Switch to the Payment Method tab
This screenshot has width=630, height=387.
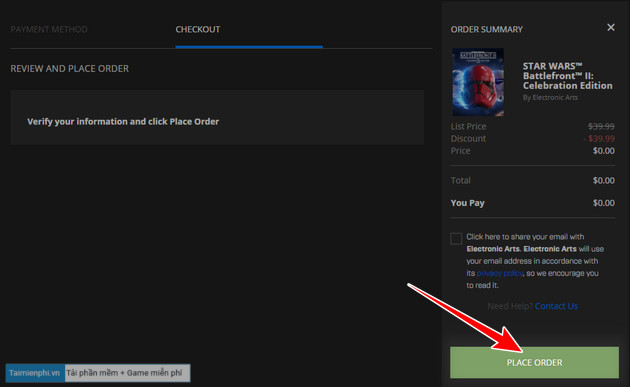click(49, 29)
